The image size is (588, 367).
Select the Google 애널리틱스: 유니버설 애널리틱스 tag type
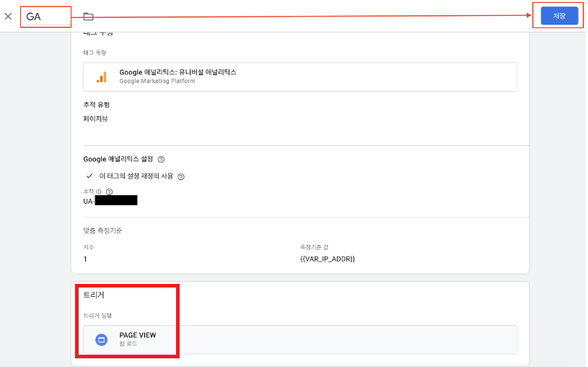pyautogui.click(x=300, y=77)
